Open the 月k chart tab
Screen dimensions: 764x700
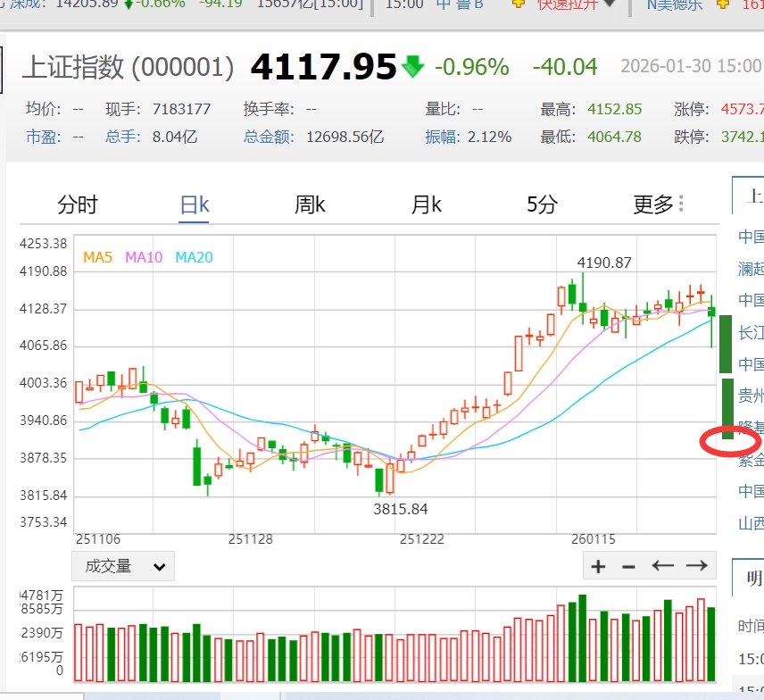point(427,204)
